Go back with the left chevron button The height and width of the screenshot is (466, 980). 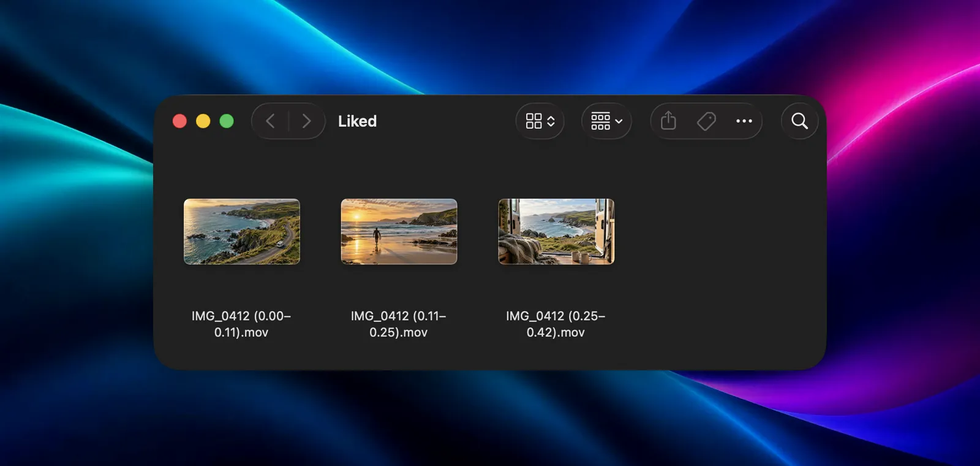pyautogui.click(x=270, y=121)
